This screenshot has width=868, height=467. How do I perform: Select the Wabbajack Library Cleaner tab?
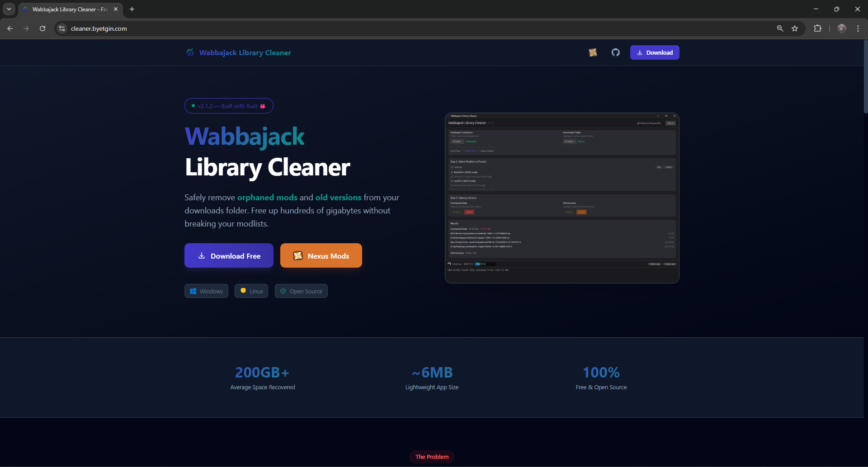coord(68,9)
